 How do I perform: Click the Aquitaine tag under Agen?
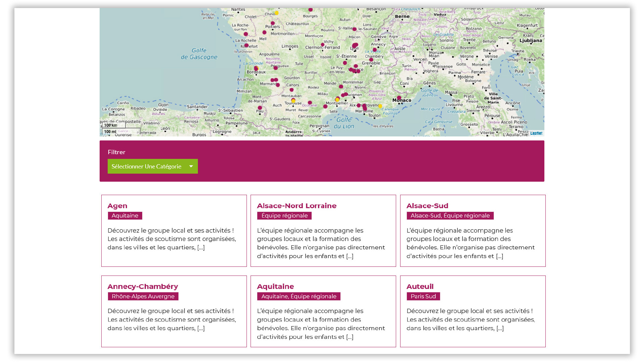pos(125,216)
